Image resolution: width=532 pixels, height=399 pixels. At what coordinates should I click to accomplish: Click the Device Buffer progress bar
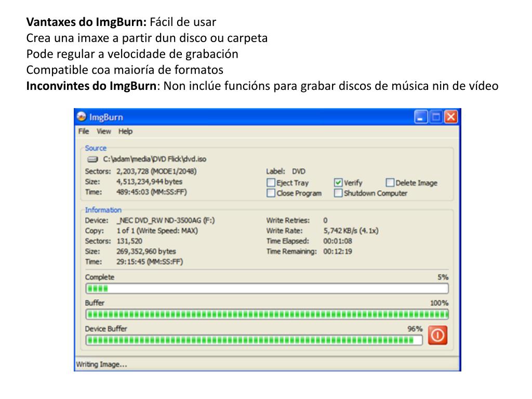point(254,340)
